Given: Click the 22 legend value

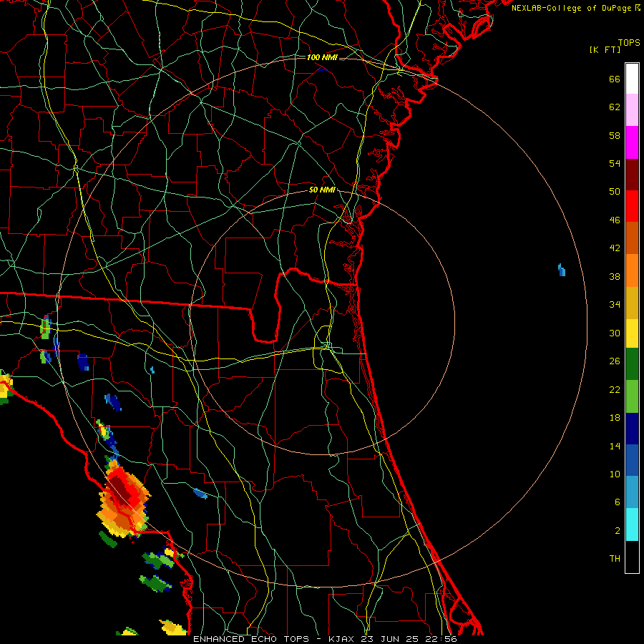Looking at the screenshot, I should pyautogui.click(x=615, y=389).
